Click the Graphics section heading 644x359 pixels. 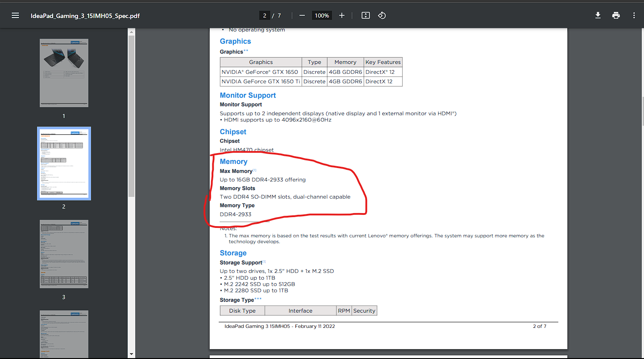235,41
